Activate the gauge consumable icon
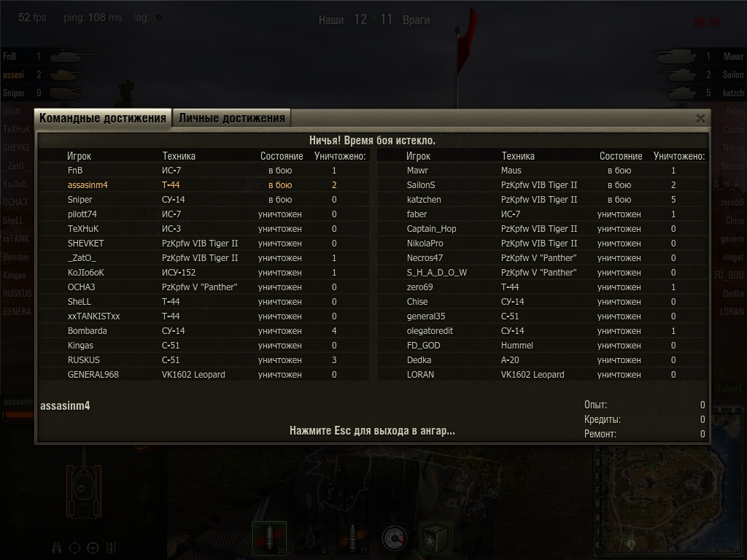The height and width of the screenshot is (560, 747). coord(395,538)
